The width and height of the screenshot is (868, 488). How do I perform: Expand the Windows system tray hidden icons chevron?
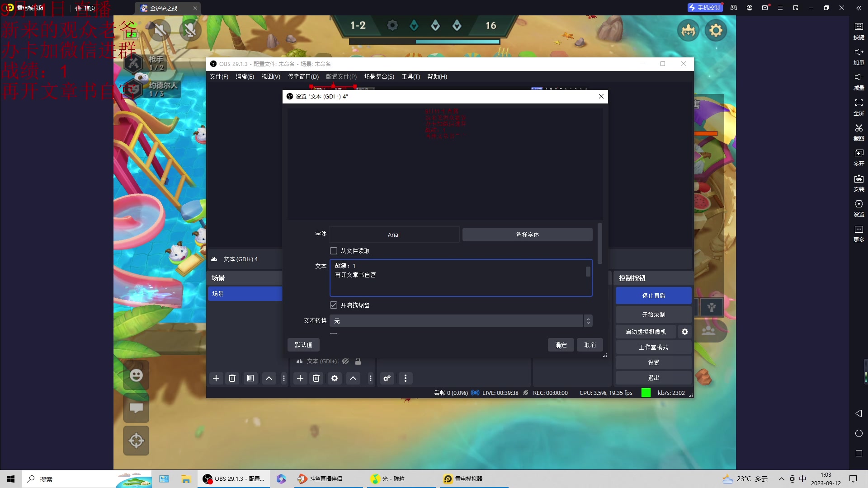[781, 479]
